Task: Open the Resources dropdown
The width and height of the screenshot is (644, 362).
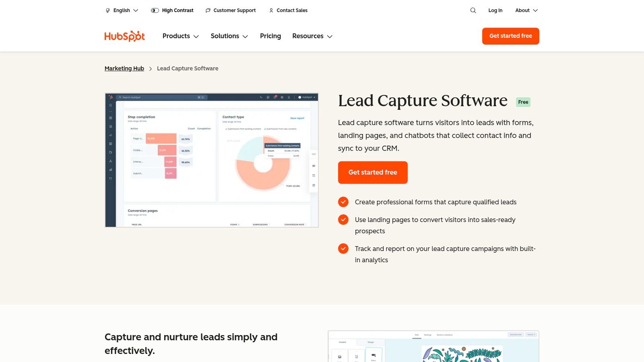Action: (x=312, y=36)
